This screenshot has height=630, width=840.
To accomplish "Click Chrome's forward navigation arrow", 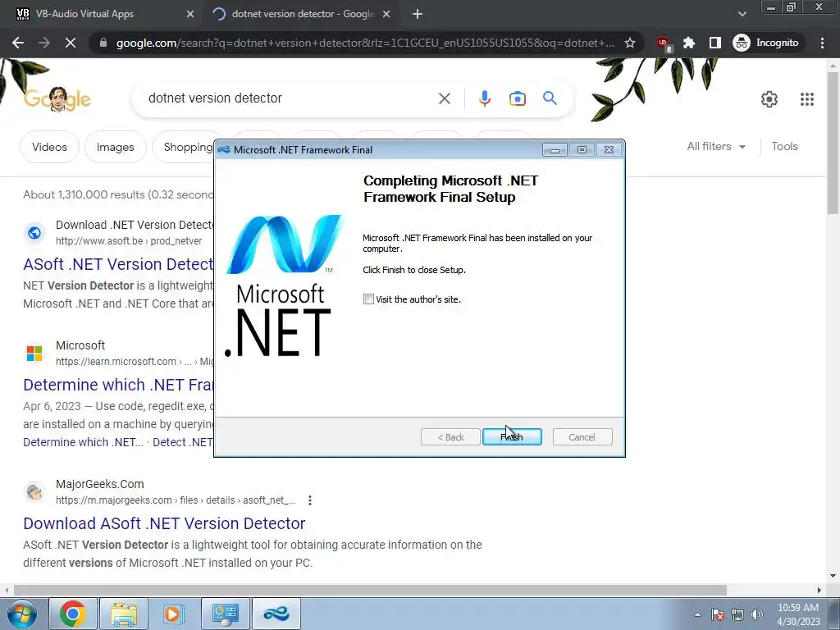I will 44,43.
